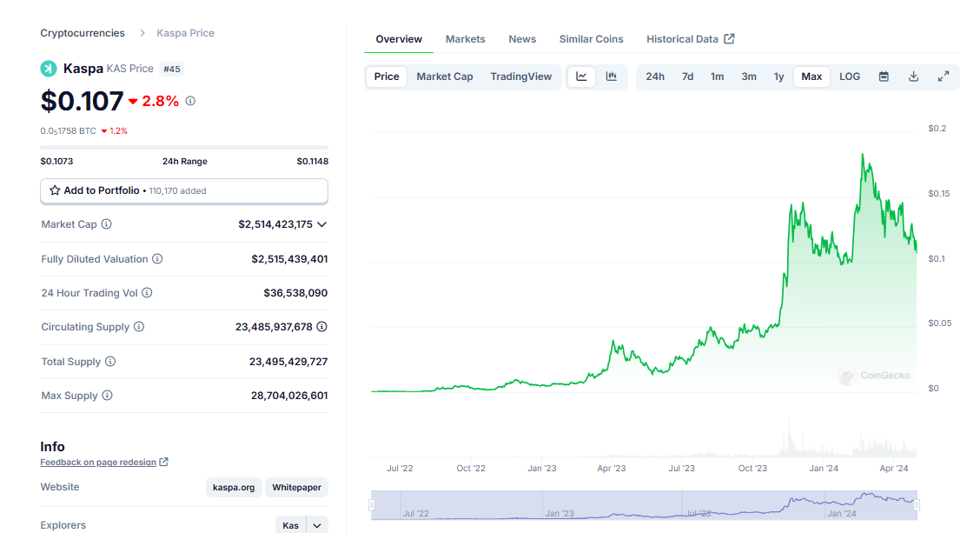Click info icon next to 23,485,937,678 value
This screenshot has width=980, height=533.
321,327
